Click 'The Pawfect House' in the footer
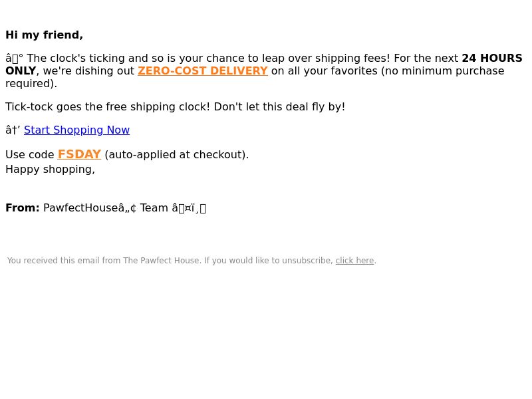The width and height of the screenshot is (532, 399). point(161,261)
